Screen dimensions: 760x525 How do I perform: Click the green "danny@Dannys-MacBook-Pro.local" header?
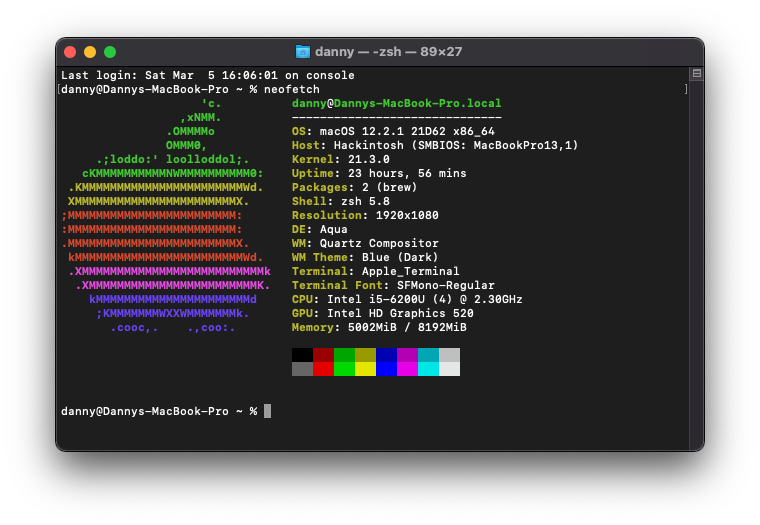[396, 103]
